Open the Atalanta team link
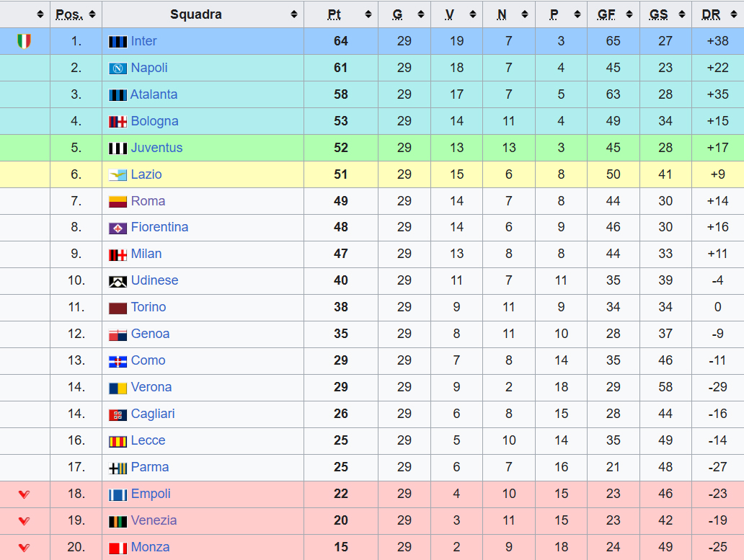This screenshot has height=560, width=744. (154, 94)
